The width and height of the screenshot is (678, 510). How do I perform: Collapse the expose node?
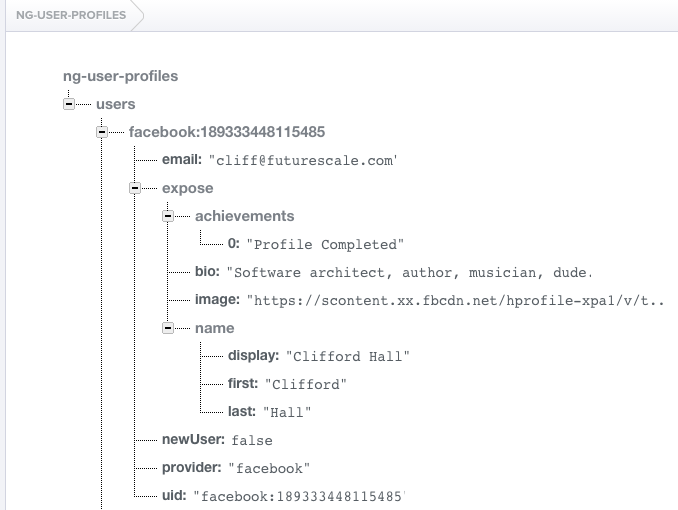point(135,188)
